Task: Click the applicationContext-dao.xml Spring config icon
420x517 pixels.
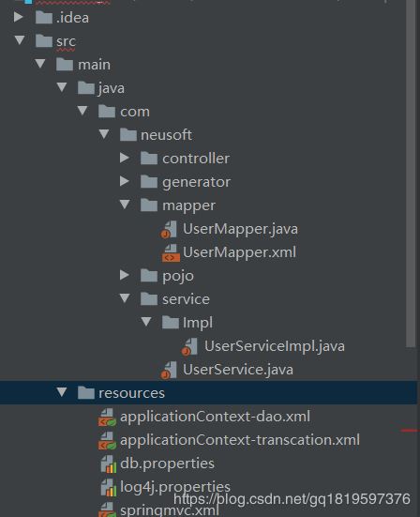Action: [107, 418]
